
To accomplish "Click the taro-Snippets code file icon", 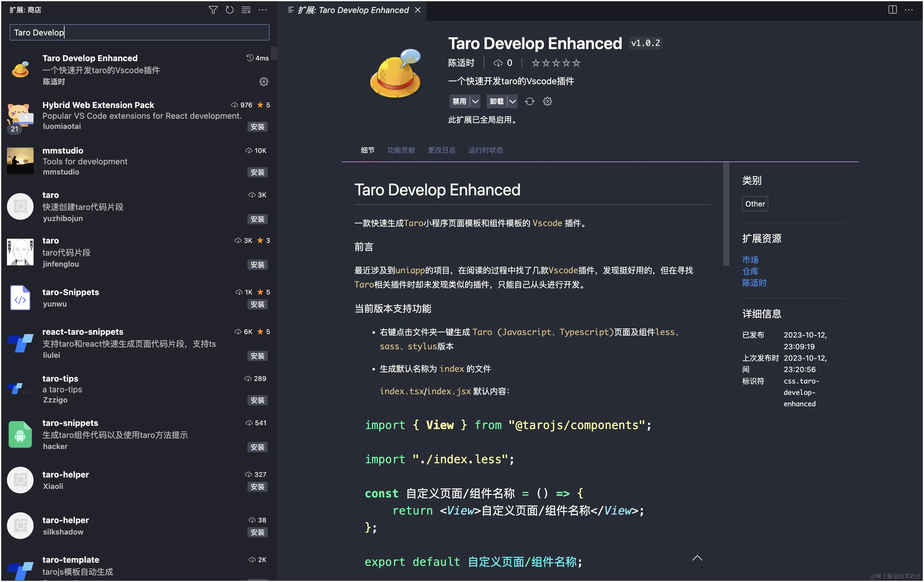I will pyautogui.click(x=20, y=298).
